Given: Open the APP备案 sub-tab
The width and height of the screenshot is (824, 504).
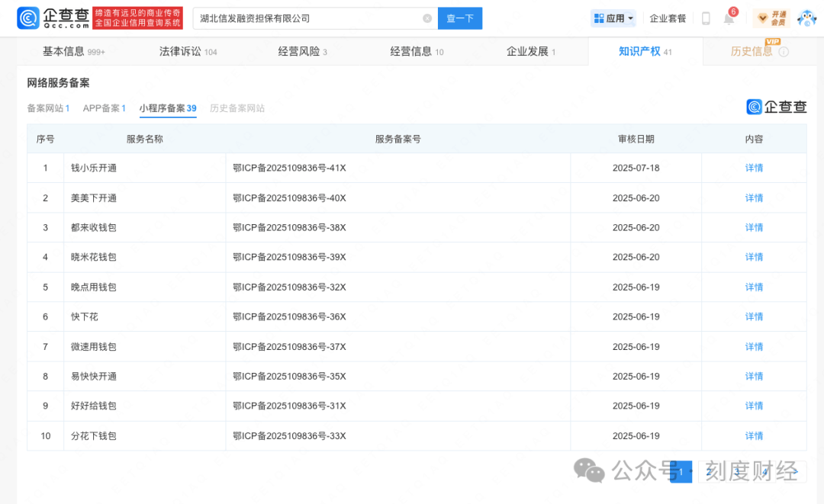Looking at the screenshot, I should (x=104, y=108).
